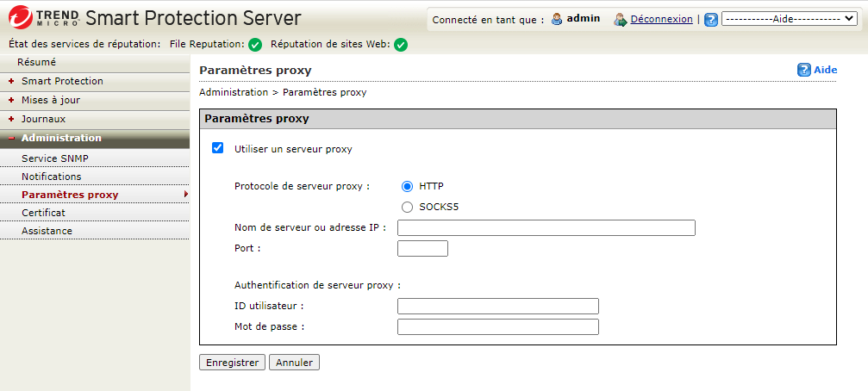
Task: Expand the Journaux menu section
Action: click(x=43, y=119)
